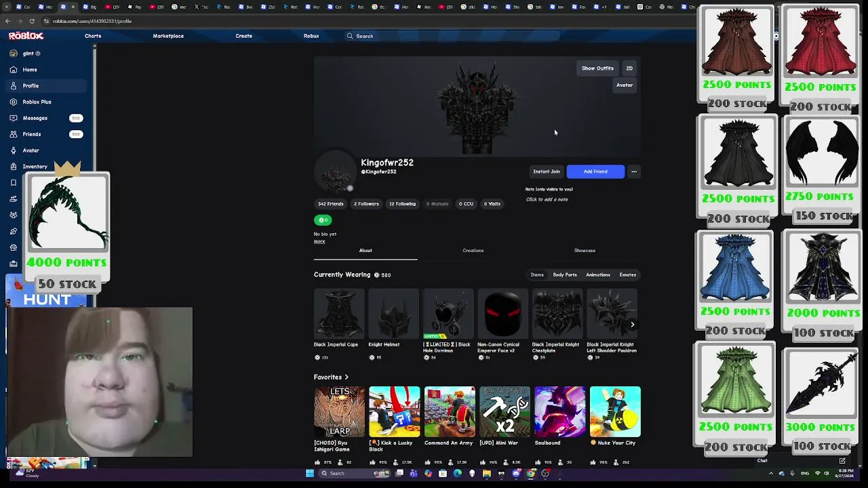Click the Roblox search field
This screenshot has height=488, width=868.
point(452,36)
